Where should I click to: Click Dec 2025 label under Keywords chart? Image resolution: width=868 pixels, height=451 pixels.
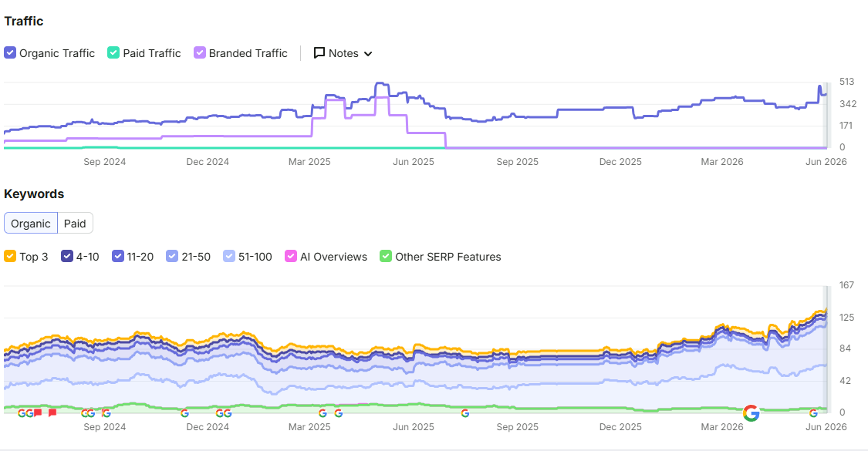click(x=620, y=426)
